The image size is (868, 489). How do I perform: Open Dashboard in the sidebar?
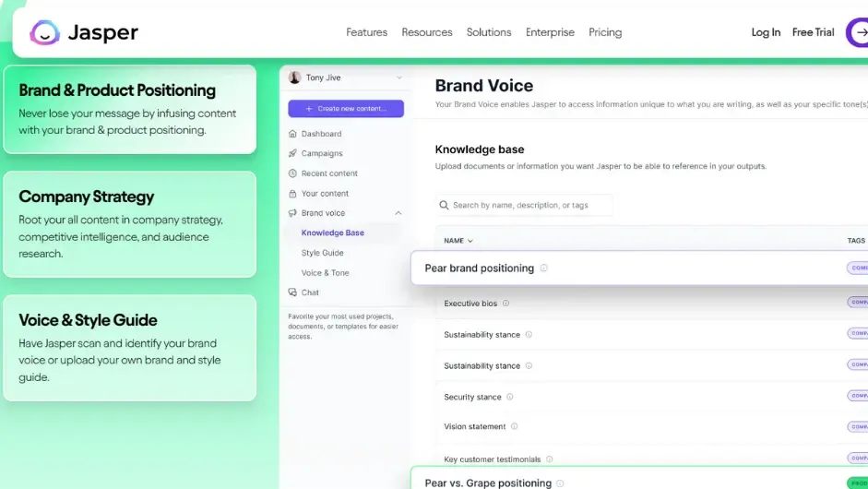tap(321, 134)
